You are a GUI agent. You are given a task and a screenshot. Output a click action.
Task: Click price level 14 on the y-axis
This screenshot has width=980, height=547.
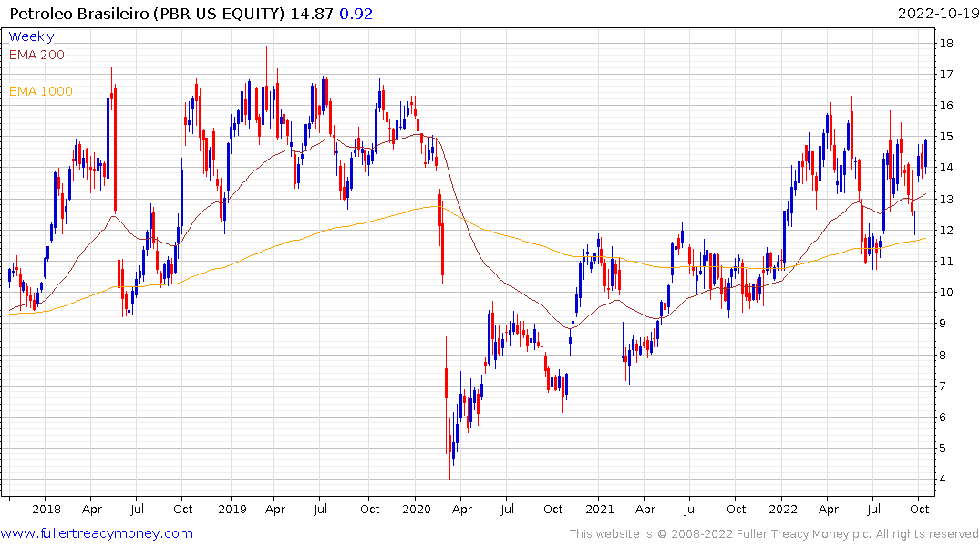tap(946, 168)
